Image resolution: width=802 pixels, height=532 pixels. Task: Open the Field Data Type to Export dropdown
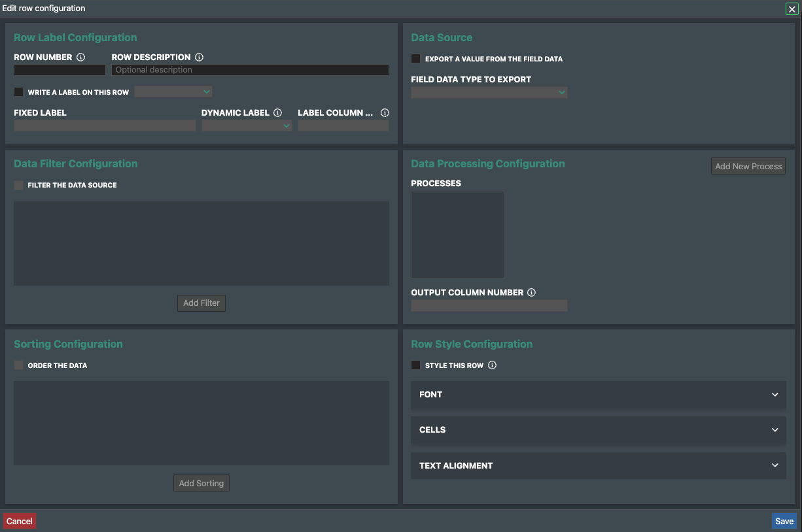click(489, 93)
